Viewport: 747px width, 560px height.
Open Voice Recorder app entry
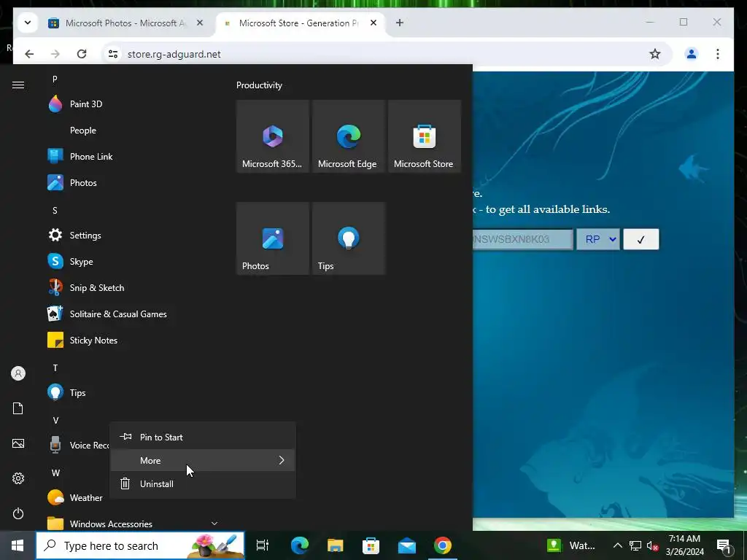point(77,446)
